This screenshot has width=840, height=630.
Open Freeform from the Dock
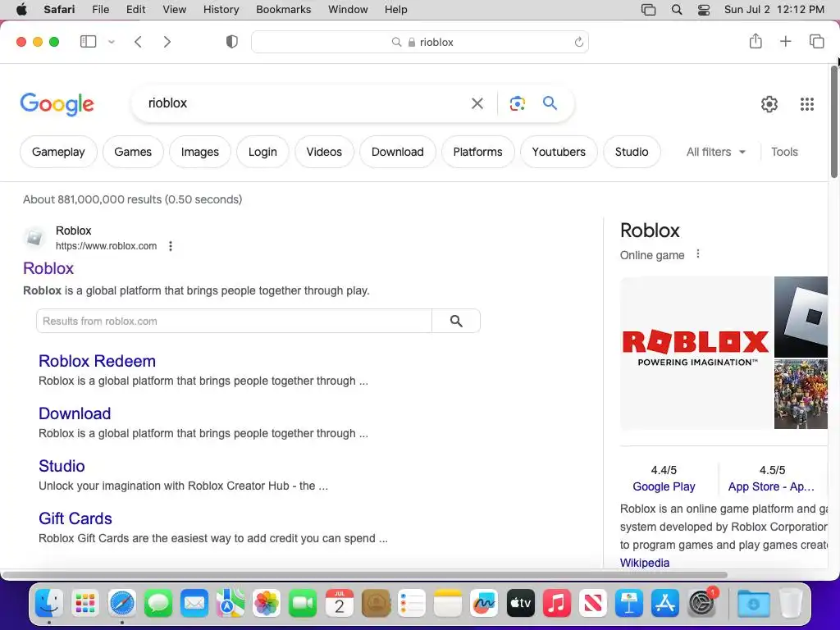[484, 604]
